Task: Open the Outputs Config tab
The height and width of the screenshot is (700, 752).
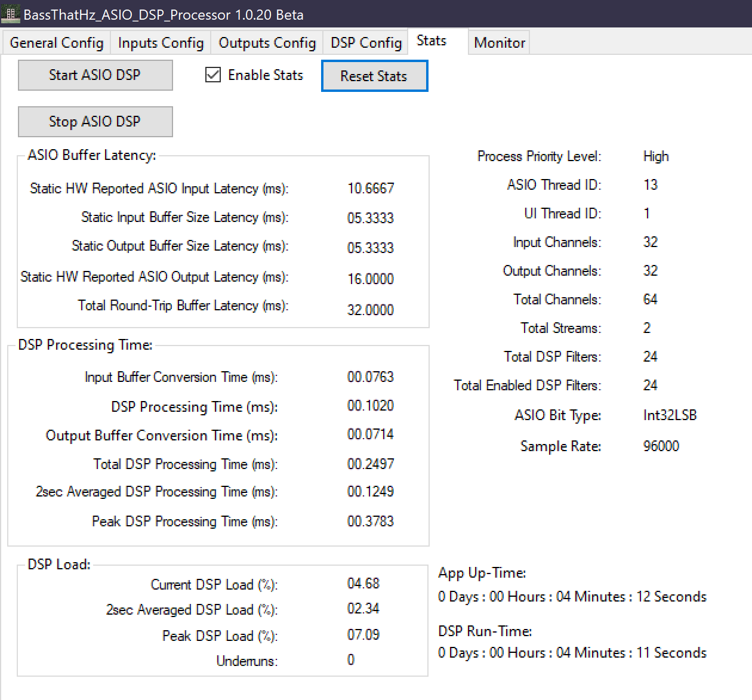Action: pyautogui.click(x=267, y=43)
